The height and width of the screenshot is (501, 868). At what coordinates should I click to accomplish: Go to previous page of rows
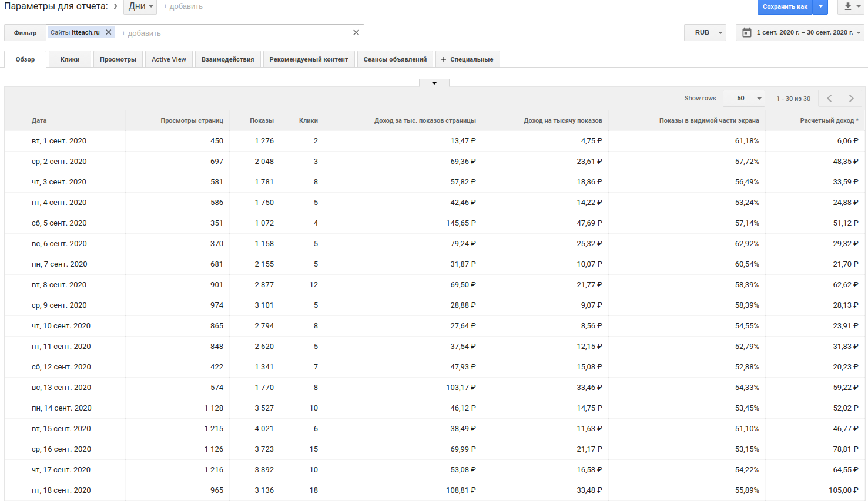click(829, 98)
